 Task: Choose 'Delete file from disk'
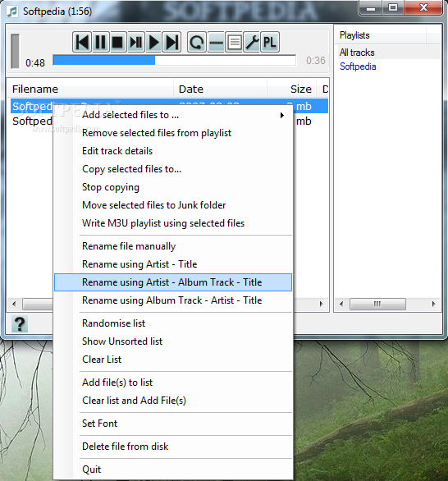point(173,447)
